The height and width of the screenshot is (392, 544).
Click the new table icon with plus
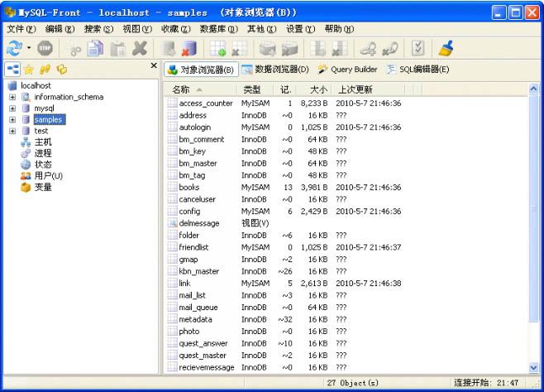[x=218, y=48]
